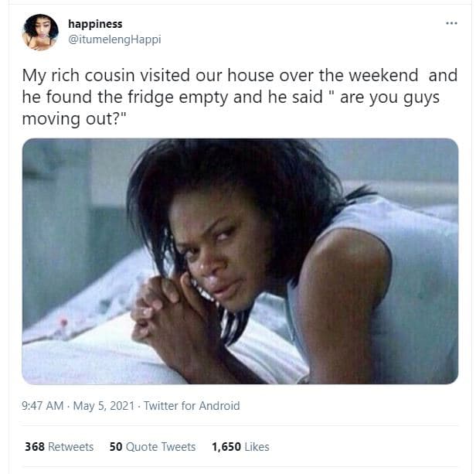
Task: Open the Twitter for Android source link
Action: pos(192,406)
